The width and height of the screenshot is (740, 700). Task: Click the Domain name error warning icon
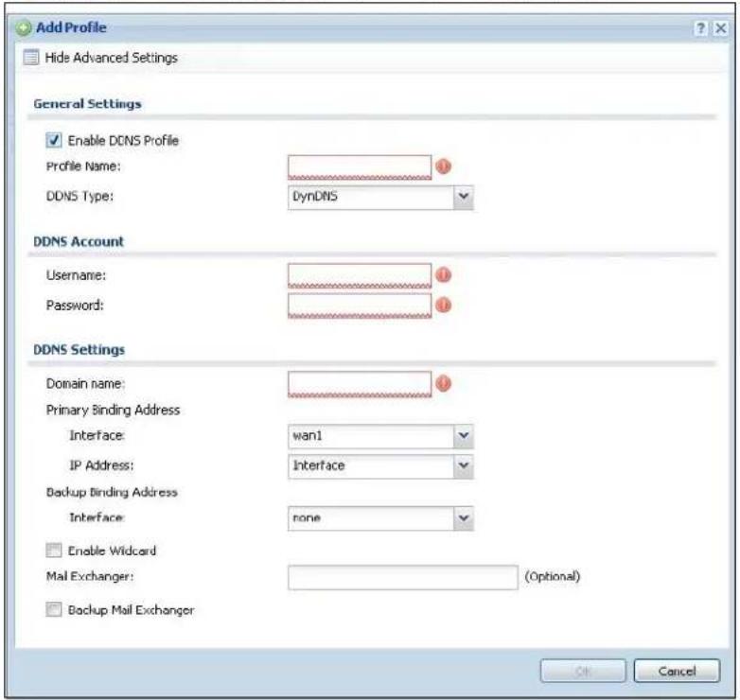coord(443,383)
